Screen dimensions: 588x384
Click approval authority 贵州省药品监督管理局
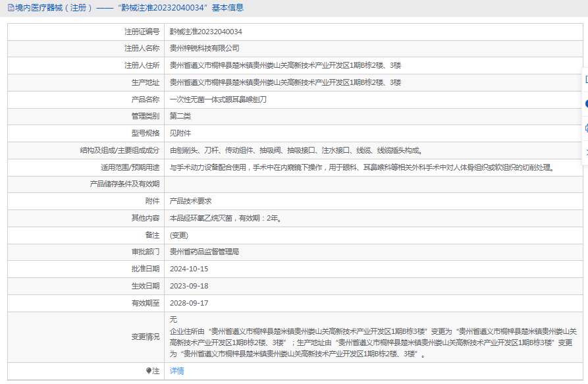click(204, 252)
